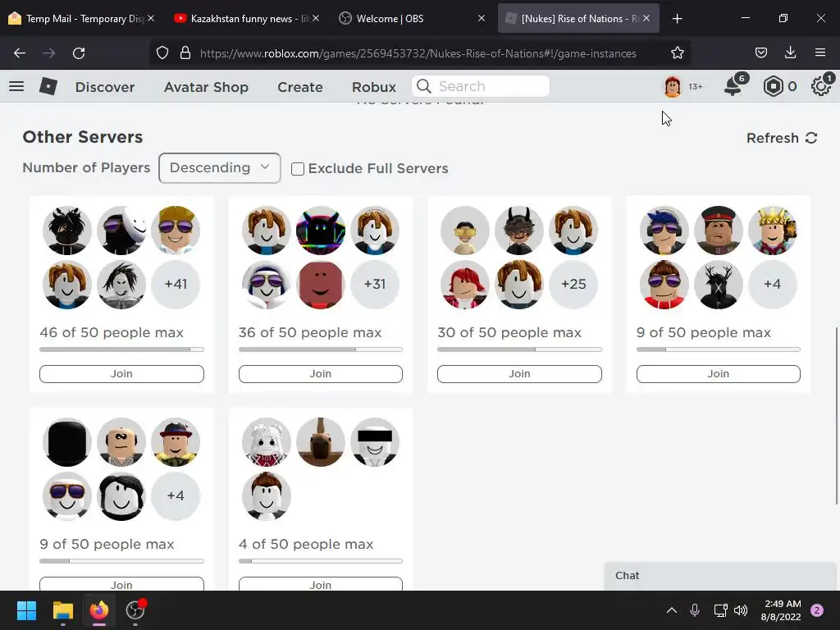Open Create in Roblox navigation
The width and height of the screenshot is (840, 630).
[300, 87]
